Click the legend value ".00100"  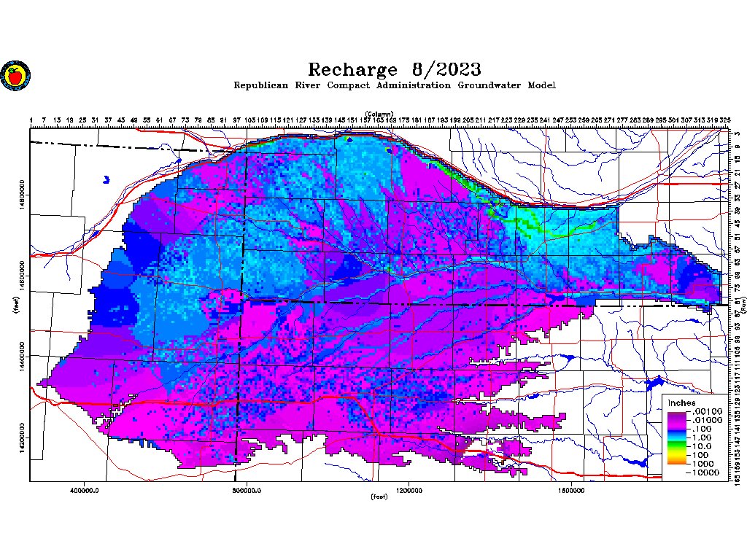[708, 411]
